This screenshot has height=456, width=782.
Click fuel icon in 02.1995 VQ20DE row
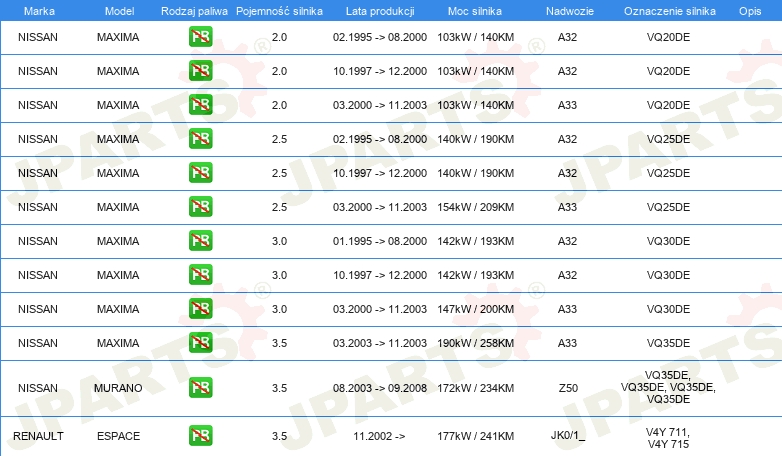pos(200,37)
